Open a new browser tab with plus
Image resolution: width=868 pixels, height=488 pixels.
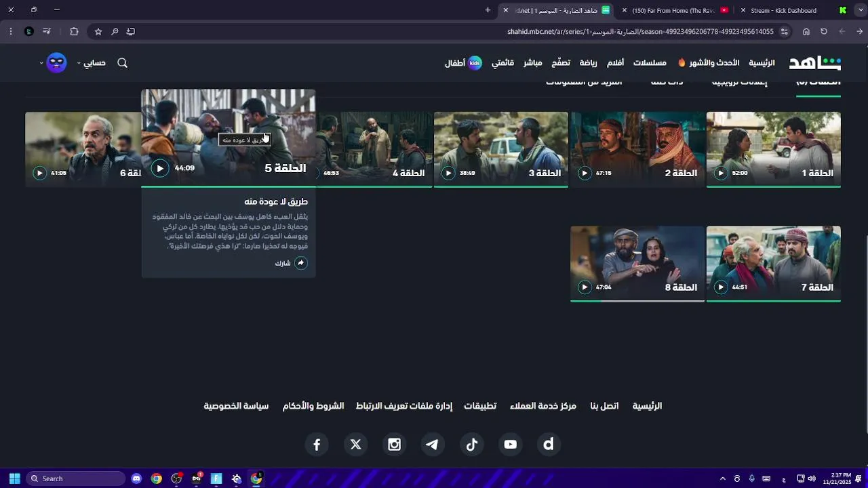[x=488, y=10]
